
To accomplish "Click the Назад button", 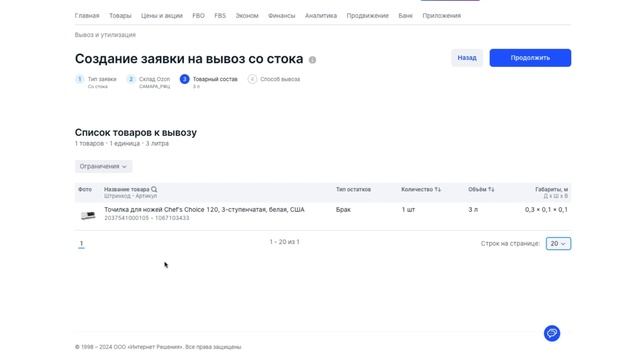I will [x=467, y=58].
